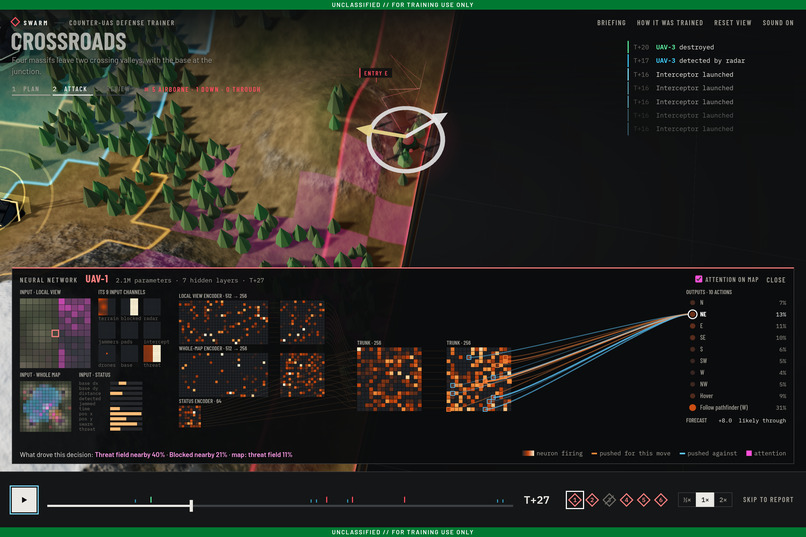
Task: Click the play button in the timeline bar
Action: 24,499
